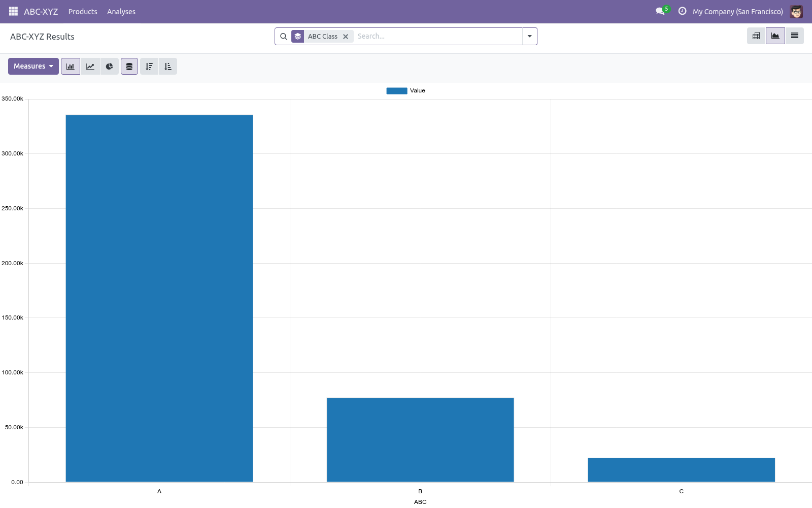812x508 pixels.
Task: Click the Value legend label
Action: pyautogui.click(x=418, y=91)
